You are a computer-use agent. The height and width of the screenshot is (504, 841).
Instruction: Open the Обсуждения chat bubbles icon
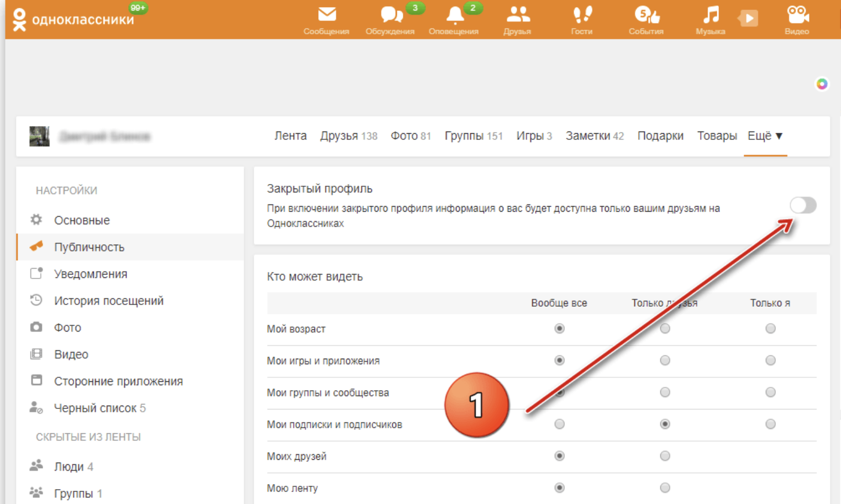(x=391, y=15)
